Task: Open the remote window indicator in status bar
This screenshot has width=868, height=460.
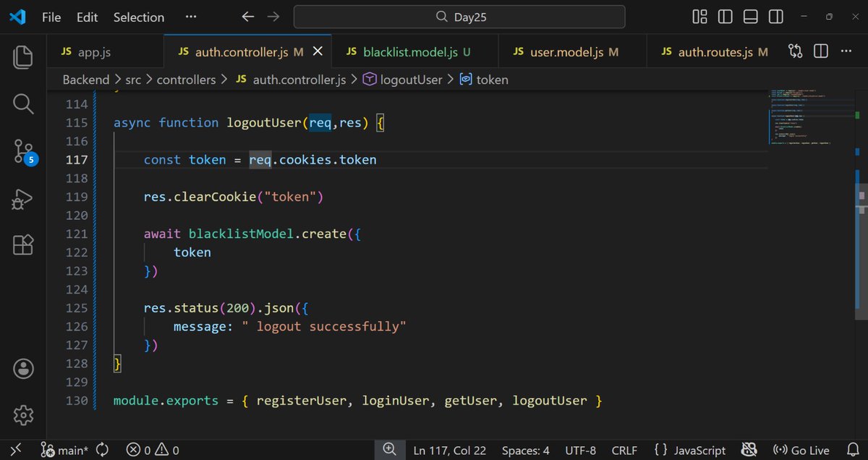Action: click(x=16, y=450)
